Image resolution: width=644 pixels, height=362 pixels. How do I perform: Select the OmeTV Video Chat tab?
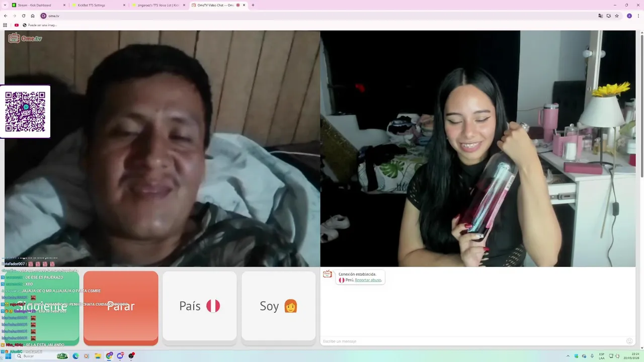(x=218, y=5)
